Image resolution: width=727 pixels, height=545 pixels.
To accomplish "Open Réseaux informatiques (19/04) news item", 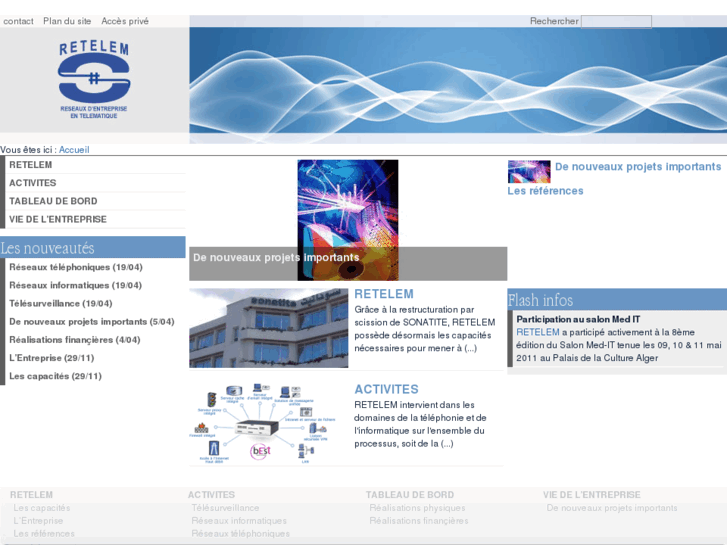I will [x=76, y=285].
